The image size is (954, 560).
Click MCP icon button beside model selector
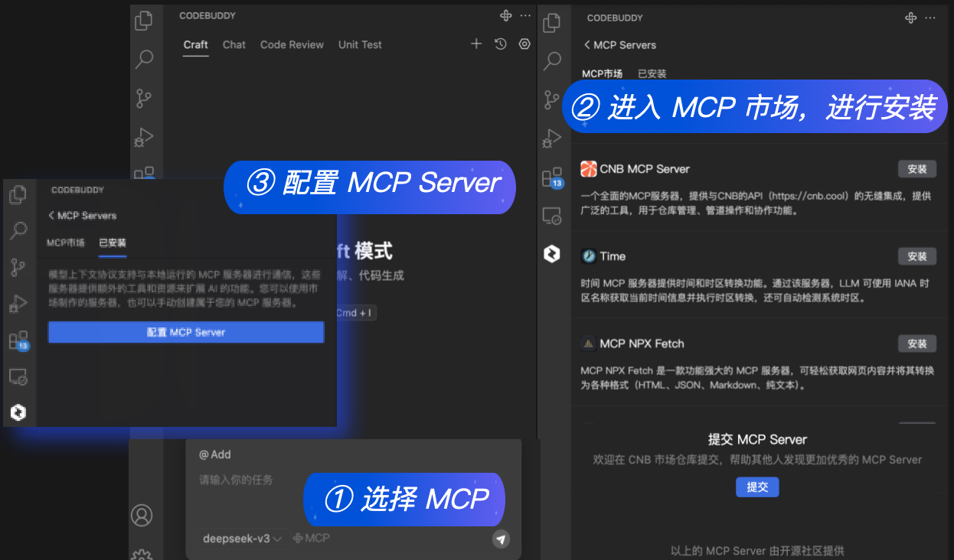[312, 539]
